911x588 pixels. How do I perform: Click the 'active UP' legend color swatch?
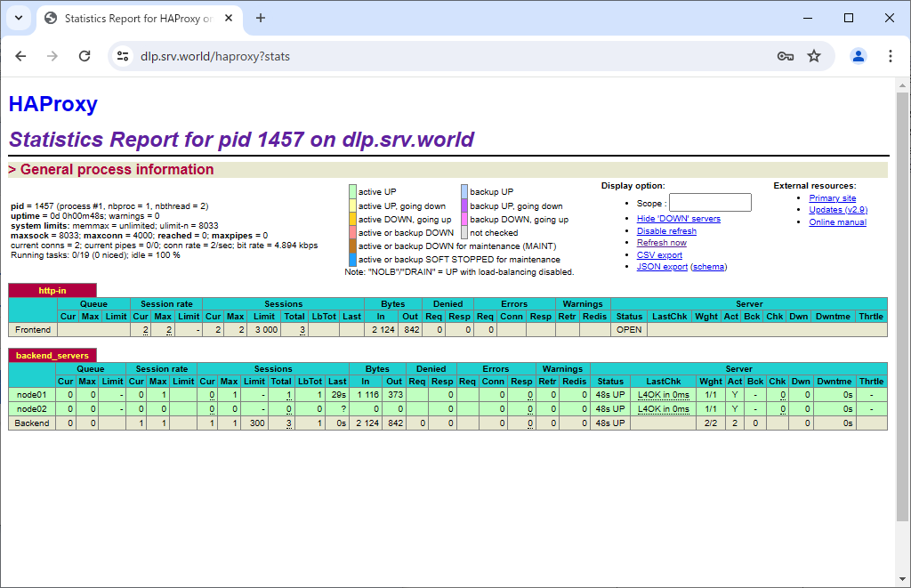[x=352, y=192]
